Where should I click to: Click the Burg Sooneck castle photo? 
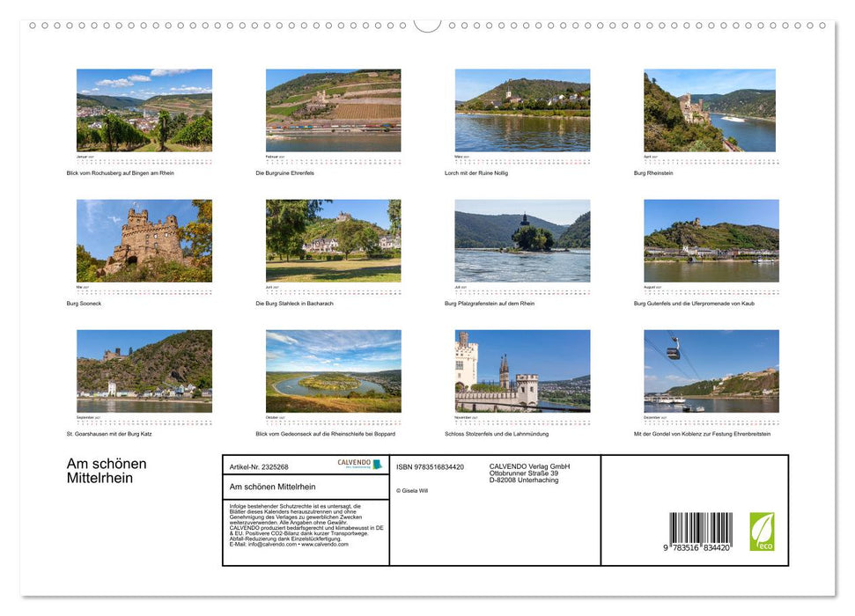(144, 240)
